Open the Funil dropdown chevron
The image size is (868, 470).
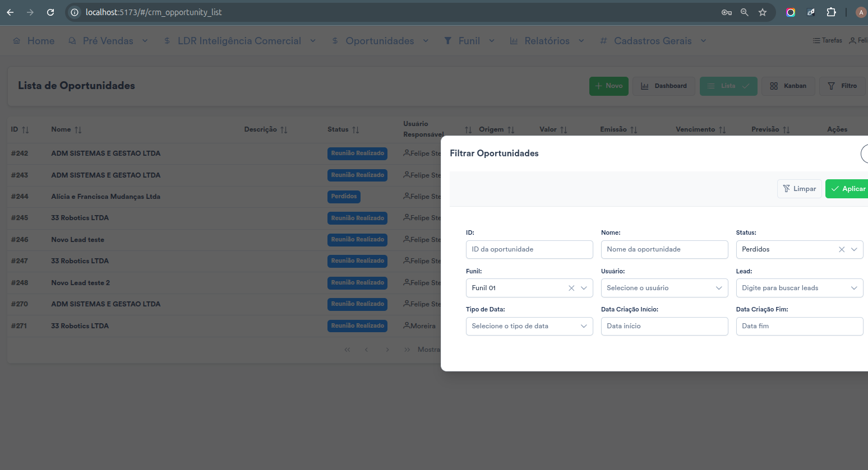coord(584,288)
